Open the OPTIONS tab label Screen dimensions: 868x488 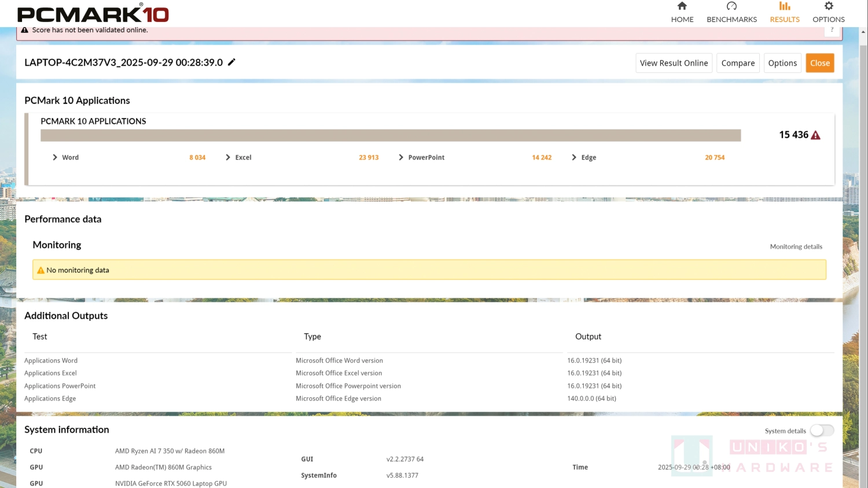829,20
